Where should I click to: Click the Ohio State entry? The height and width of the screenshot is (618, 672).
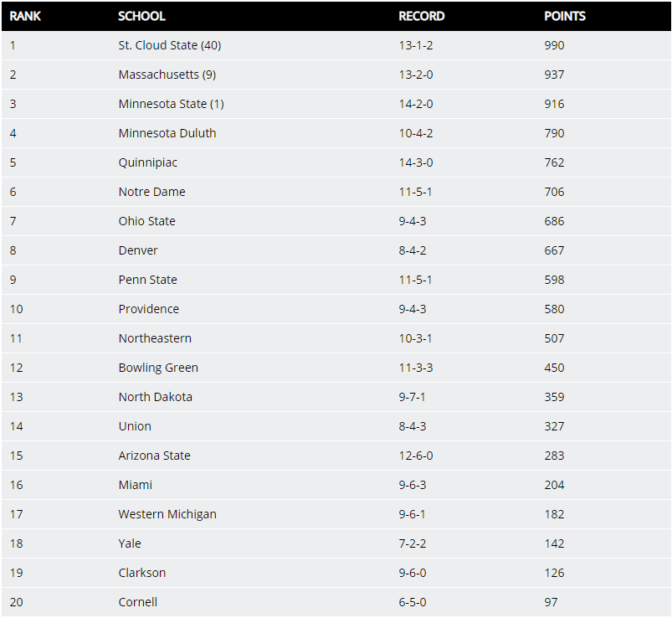(x=146, y=221)
